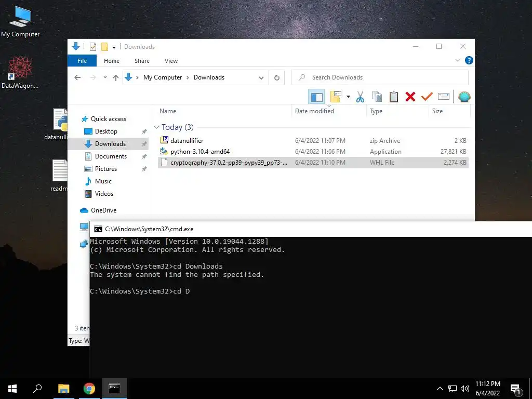
Task: Open the Explorer help question mark icon
Action: pos(469,60)
